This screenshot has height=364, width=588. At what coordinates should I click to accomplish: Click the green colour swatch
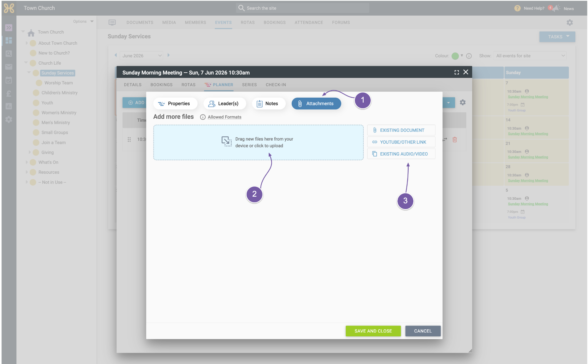[x=455, y=56]
